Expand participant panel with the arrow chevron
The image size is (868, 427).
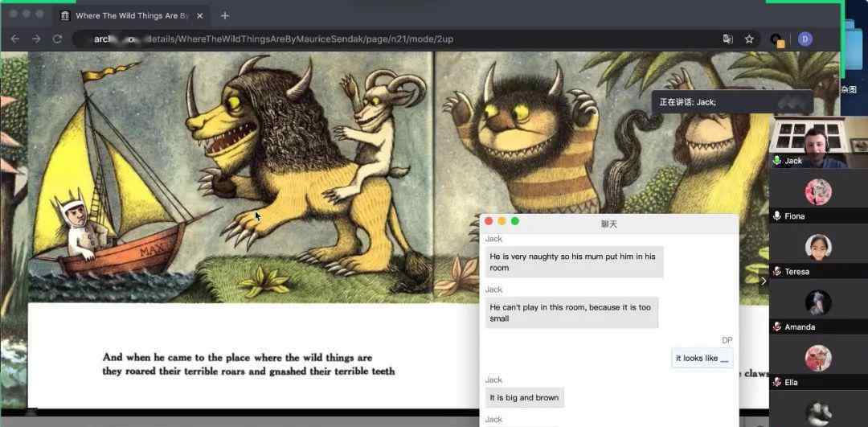pos(764,281)
